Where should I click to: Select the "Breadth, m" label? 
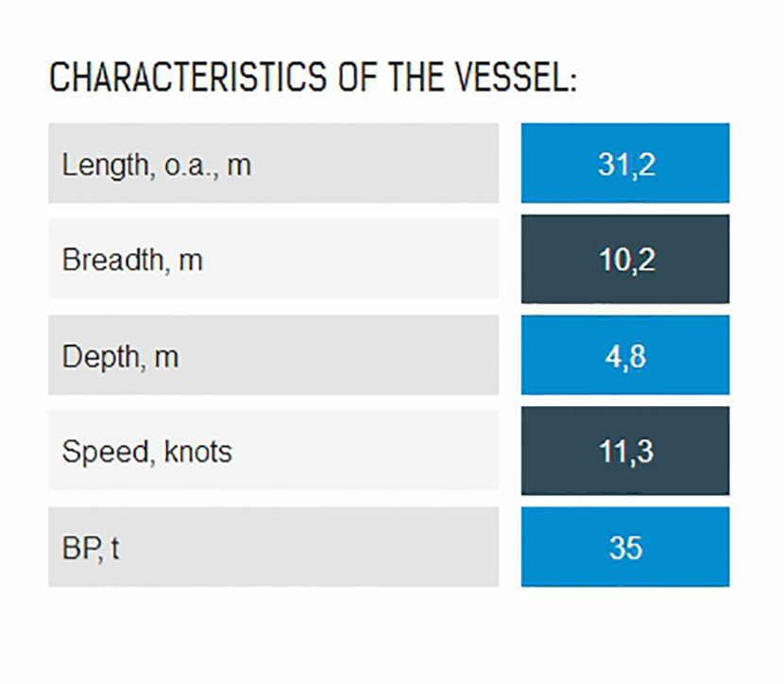pos(132,260)
